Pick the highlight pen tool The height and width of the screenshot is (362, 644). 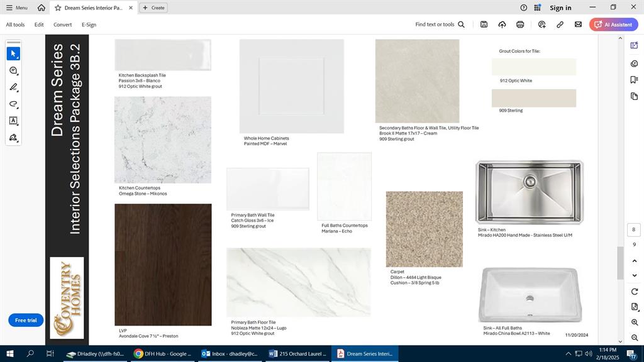(x=14, y=87)
